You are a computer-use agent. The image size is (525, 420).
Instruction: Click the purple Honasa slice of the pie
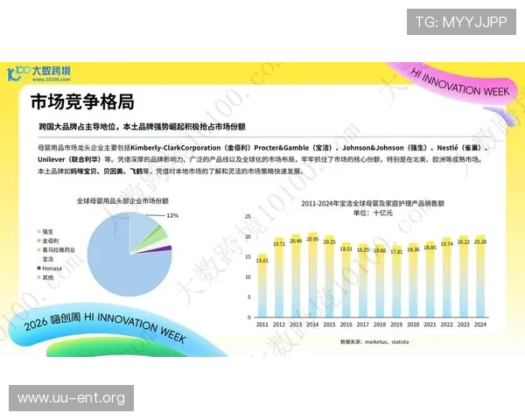pos(165,248)
